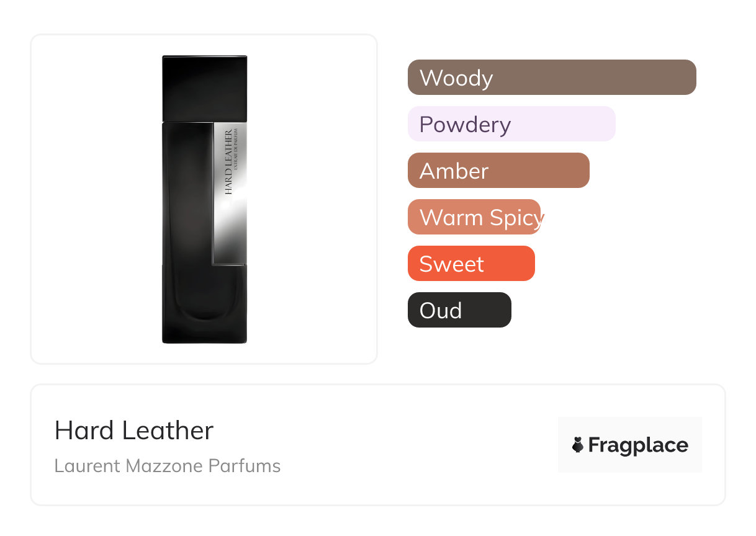Click the vertical HARD LEATHER text on the bottle
The width and height of the screenshot is (756, 536).
coord(228,161)
